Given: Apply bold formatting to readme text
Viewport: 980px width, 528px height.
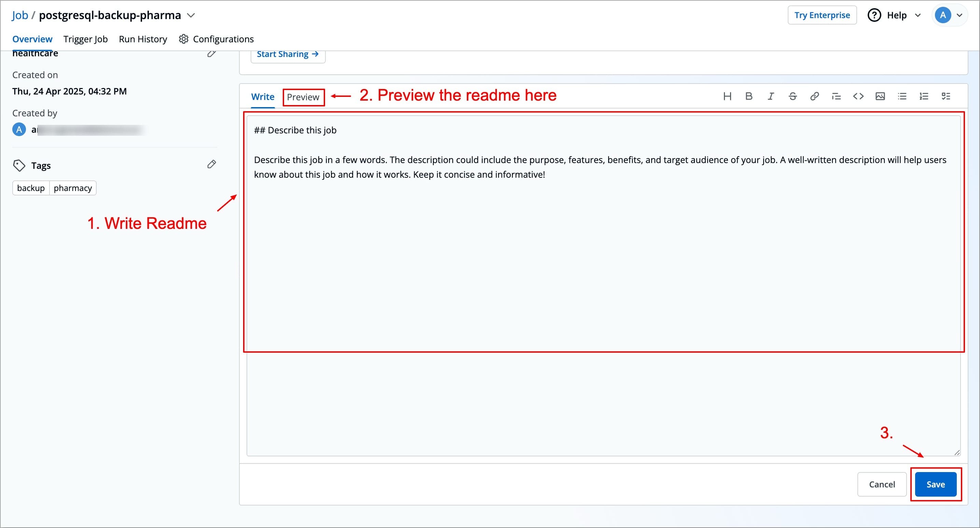Looking at the screenshot, I should point(749,96).
